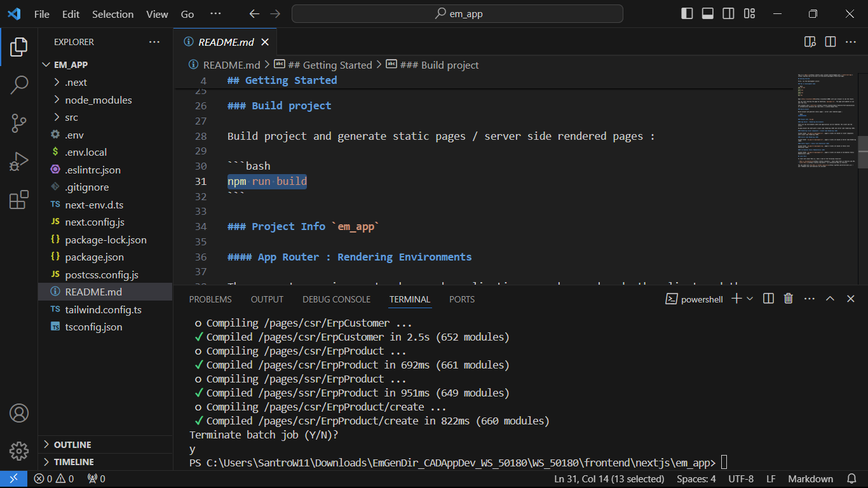This screenshot has width=868, height=488.
Task: Open the Explorer view in activity bar
Action: [19, 46]
